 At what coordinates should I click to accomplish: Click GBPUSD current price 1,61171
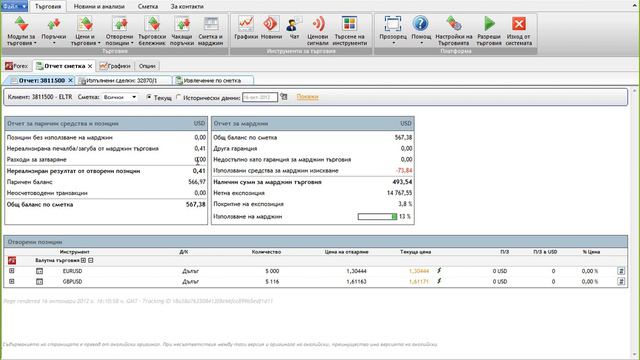419,282
